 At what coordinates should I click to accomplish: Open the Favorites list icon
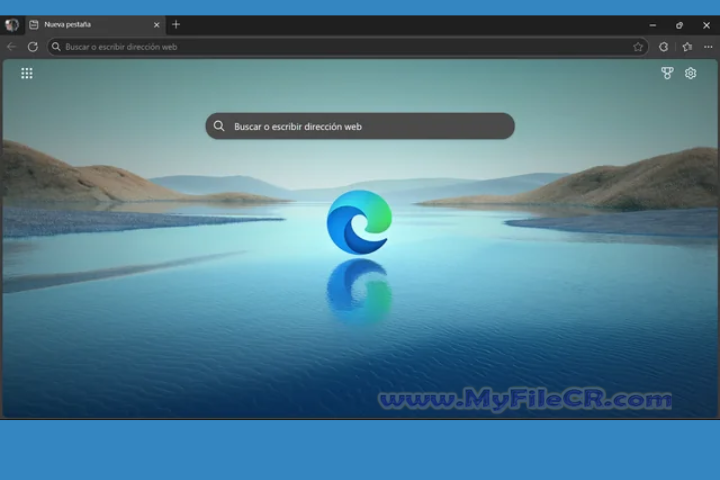tap(687, 47)
